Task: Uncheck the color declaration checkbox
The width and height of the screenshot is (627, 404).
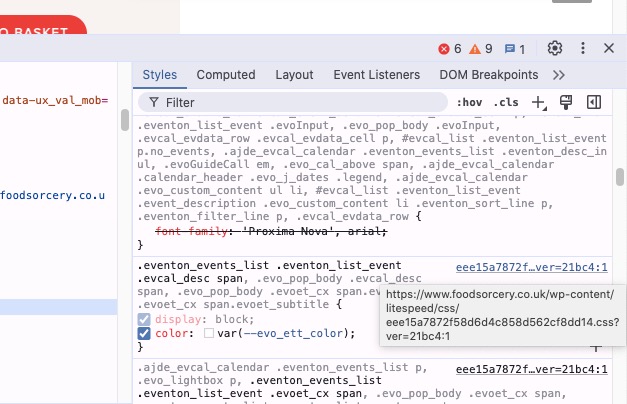Action: point(144,333)
